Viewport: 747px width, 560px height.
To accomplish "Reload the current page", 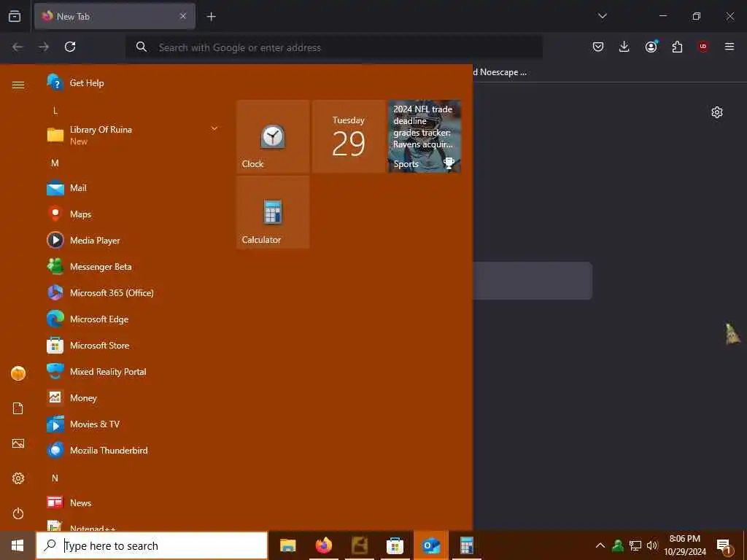I will tap(70, 47).
